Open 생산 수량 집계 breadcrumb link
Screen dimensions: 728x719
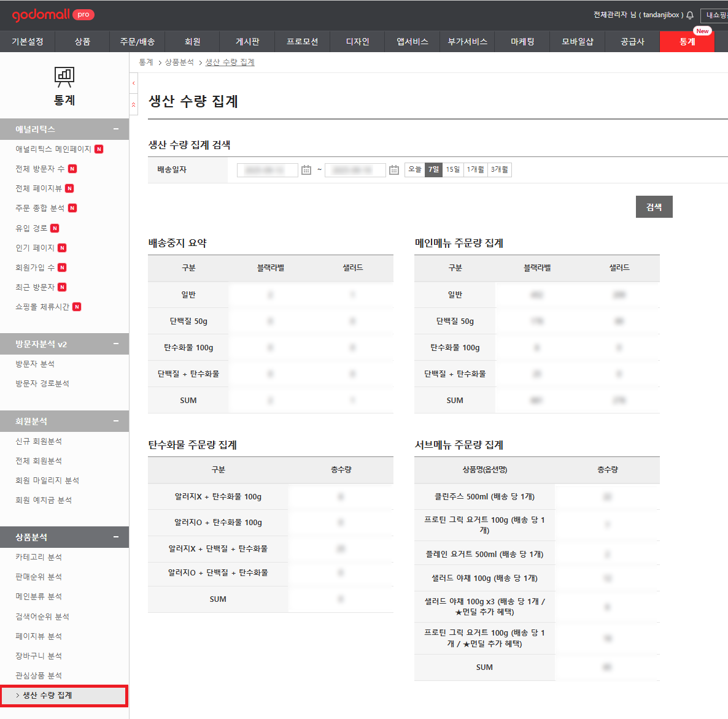pos(230,63)
